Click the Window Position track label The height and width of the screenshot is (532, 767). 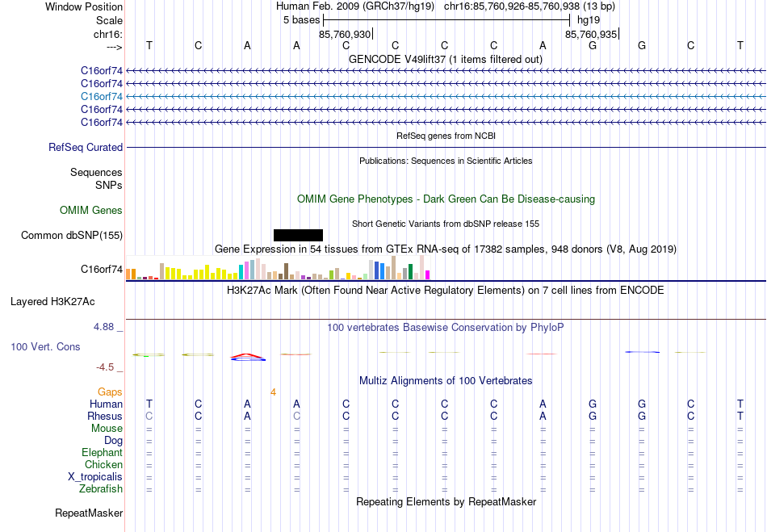[x=84, y=6]
